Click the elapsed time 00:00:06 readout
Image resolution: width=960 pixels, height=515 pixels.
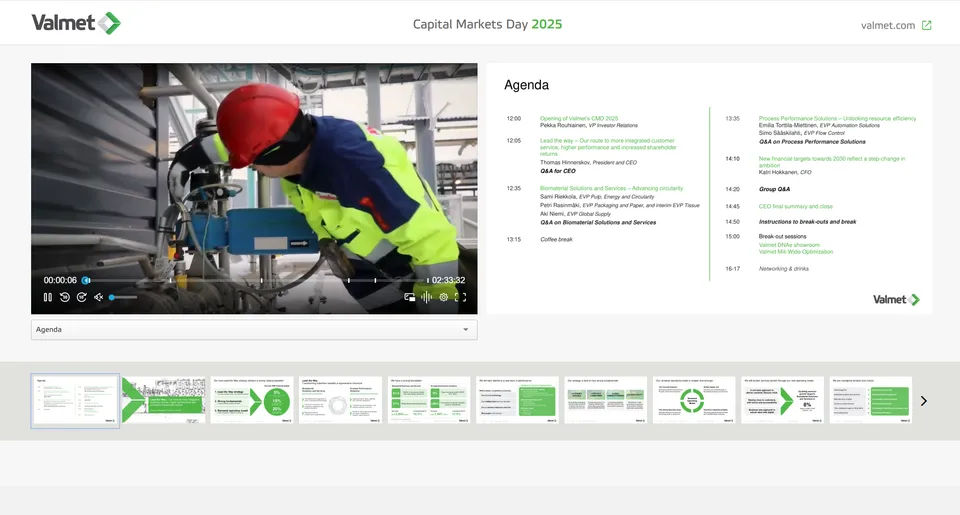pyautogui.click(x=60, y=280)
